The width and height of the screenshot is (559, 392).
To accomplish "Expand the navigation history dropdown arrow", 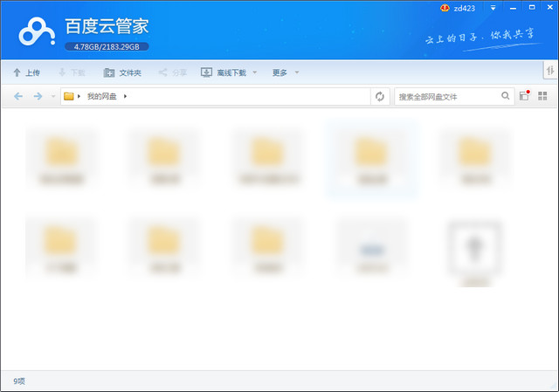I will pyautogui.click(x=52, y=96).
